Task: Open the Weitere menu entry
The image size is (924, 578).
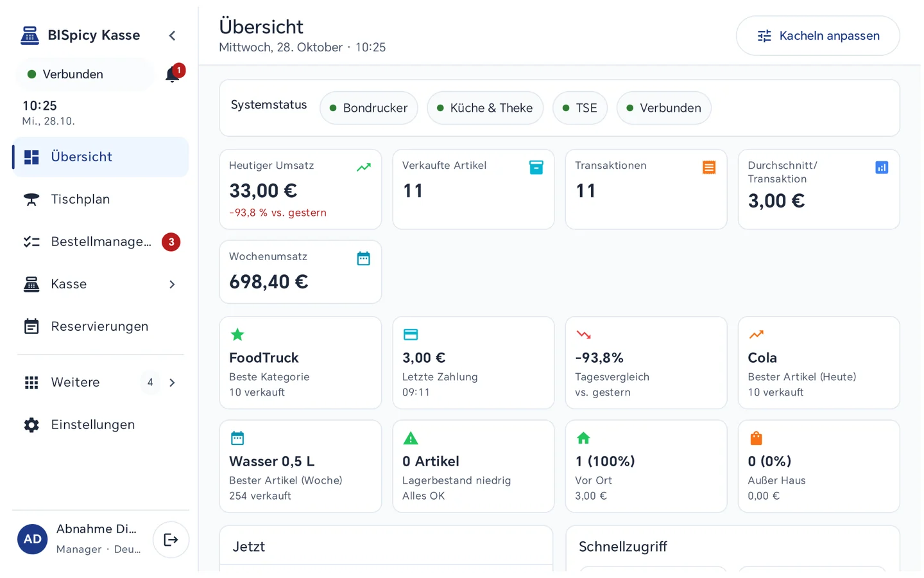Action: tap(101, 382)
